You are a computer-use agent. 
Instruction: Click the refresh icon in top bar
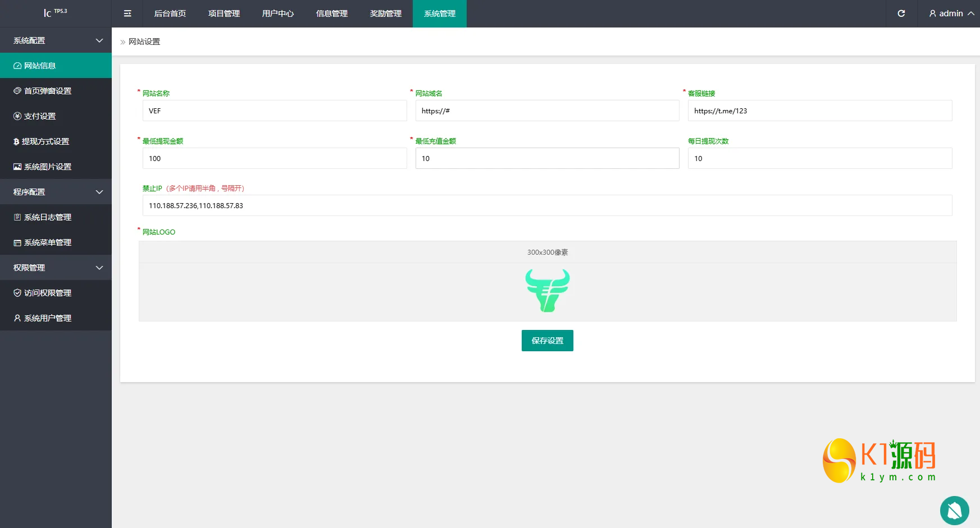point(901,13)
